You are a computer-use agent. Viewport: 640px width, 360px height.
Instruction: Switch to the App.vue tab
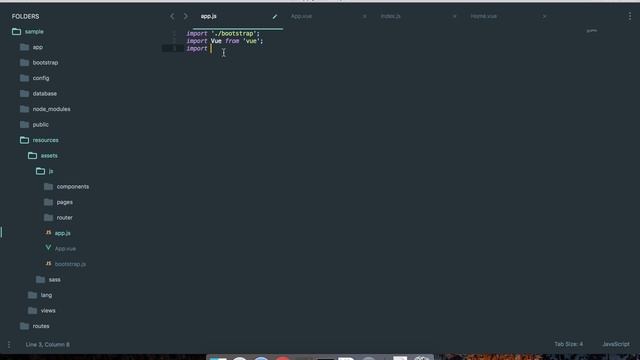[301, 16]
